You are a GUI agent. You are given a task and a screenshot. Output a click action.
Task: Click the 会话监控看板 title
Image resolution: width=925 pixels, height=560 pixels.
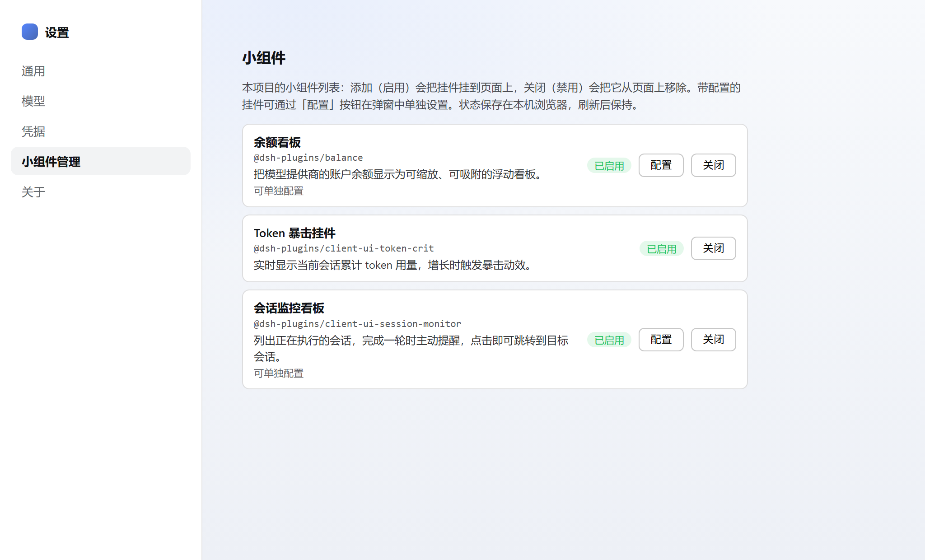pos(289,308)
